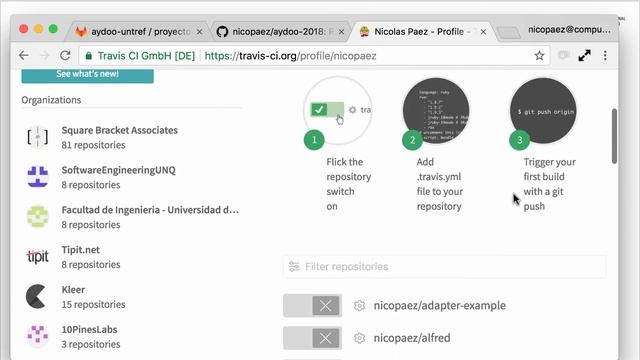640x360 pixels.
Task: Click the 10PinesLabs avatar icon
Action: [x=38, y=336]
